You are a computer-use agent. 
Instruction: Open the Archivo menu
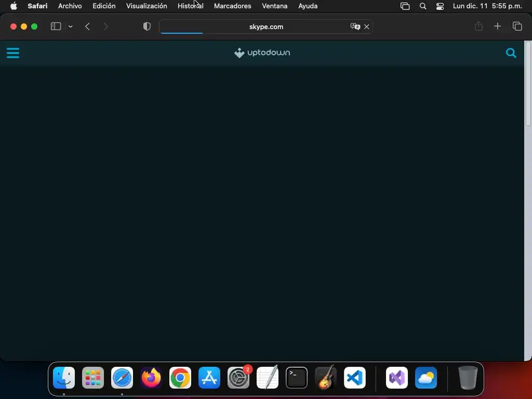[70, 6]
